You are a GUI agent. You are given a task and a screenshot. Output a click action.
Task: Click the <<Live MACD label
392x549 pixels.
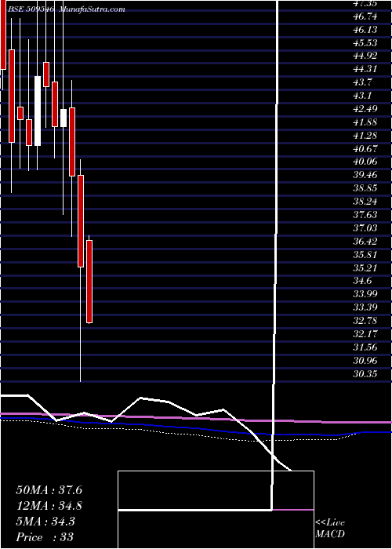330,528
